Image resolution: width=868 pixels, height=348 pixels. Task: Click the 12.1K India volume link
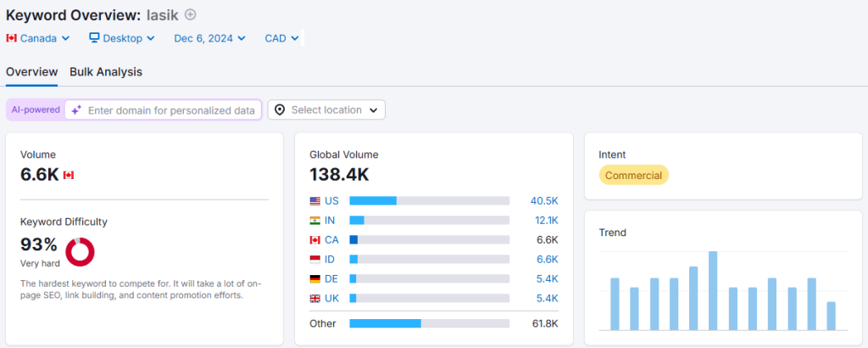coord(544,221)
